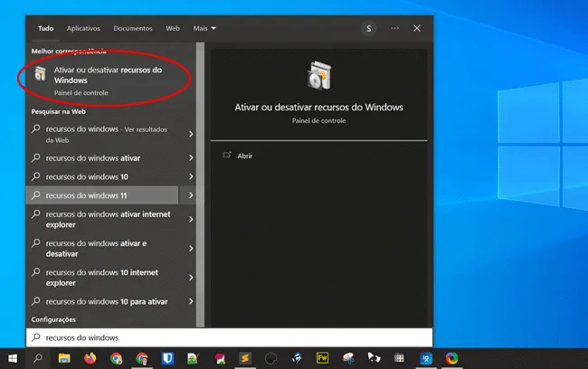Click the 'Configurações' section header
This screenshot has height=369, width=588.
click(53, 319)
